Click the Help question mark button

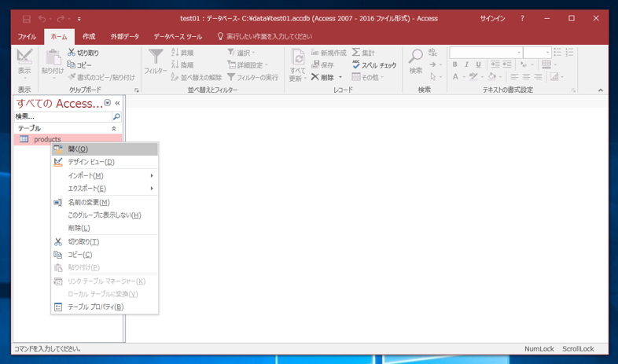pyautogui.click(x=522, y=19)
